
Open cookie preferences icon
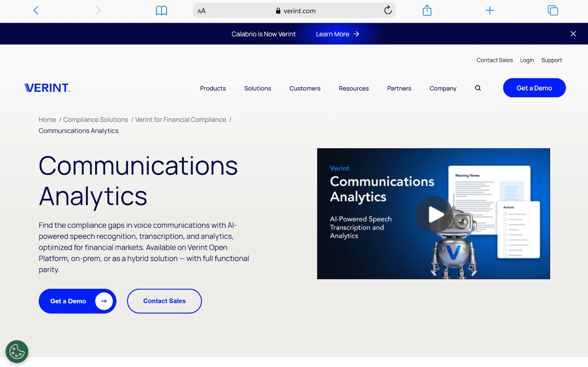point(17,351)
